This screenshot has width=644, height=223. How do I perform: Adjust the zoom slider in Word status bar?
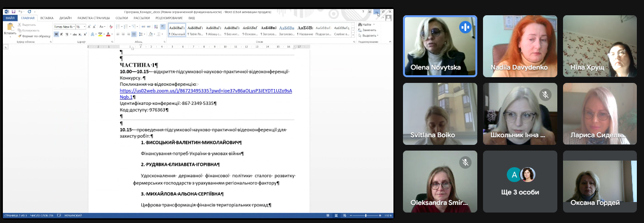(366, 215)
